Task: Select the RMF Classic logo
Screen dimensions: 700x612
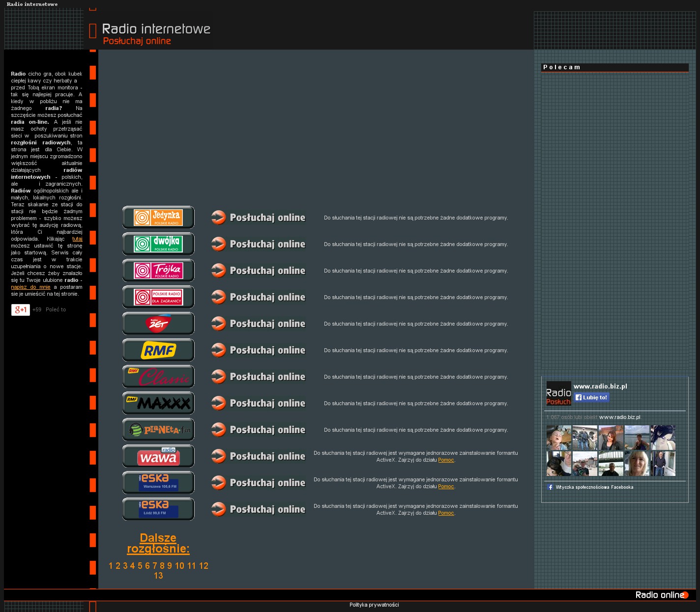Action: coord(158,376)
